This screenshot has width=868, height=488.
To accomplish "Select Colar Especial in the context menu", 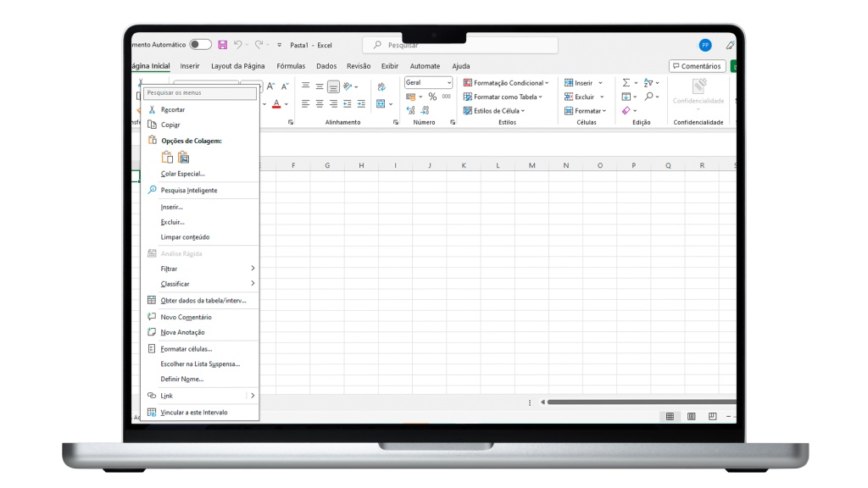I will 183,174.
